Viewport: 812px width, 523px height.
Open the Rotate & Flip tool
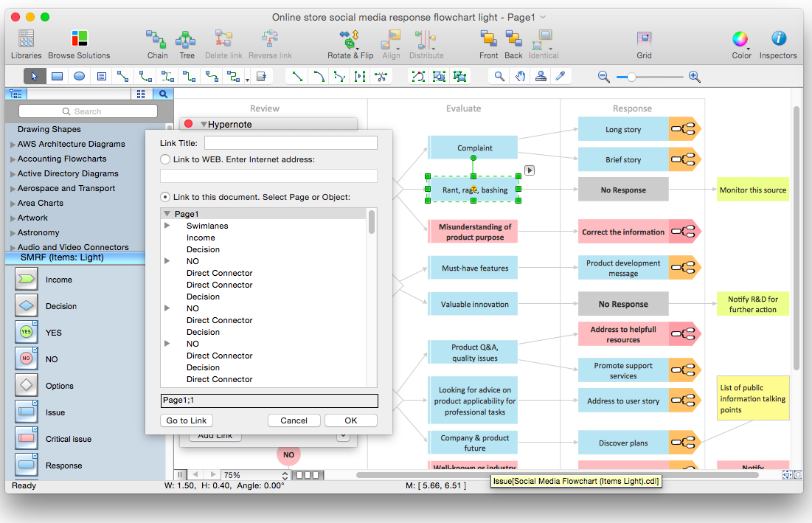tap(350, 40)
